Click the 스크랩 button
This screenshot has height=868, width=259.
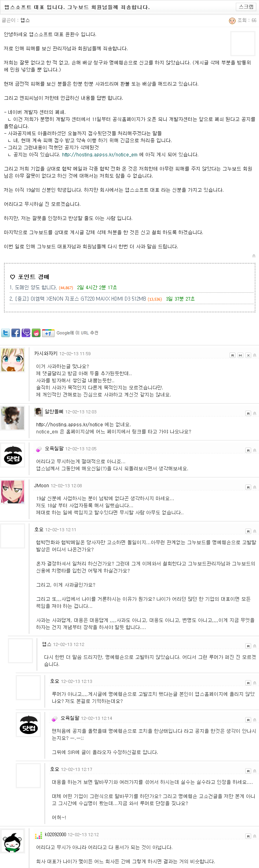(246, 7)
